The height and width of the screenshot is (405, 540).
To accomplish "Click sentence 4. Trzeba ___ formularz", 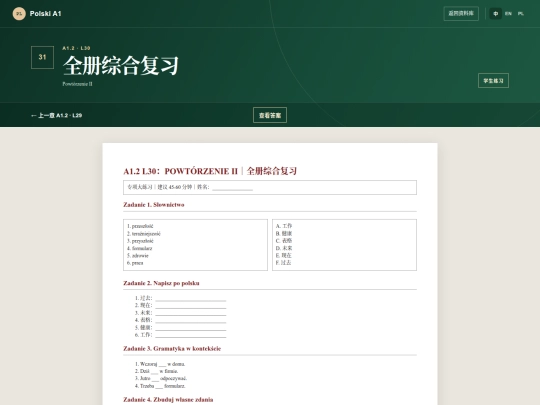I will point(160,386).
